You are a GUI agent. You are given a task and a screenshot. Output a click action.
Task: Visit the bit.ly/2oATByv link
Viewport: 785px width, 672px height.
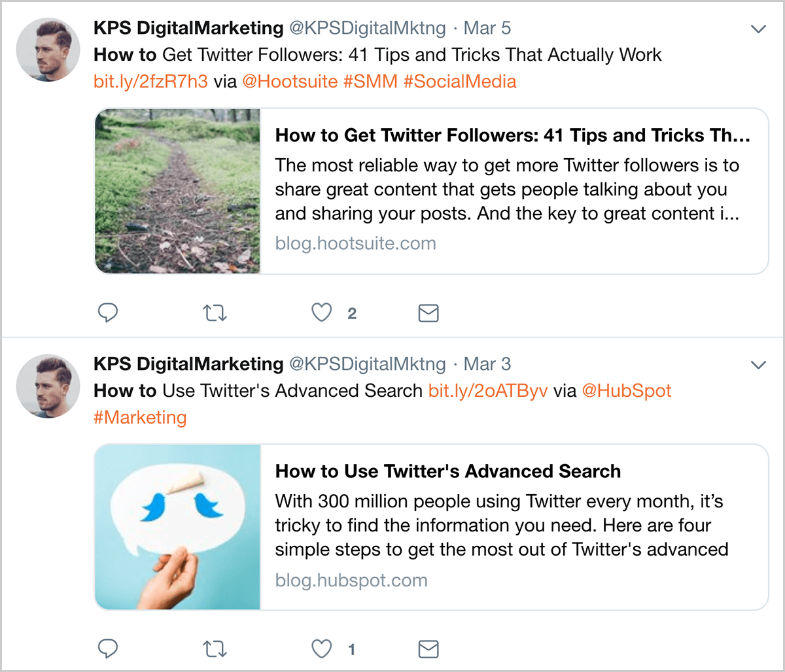[x=488, y=391]
